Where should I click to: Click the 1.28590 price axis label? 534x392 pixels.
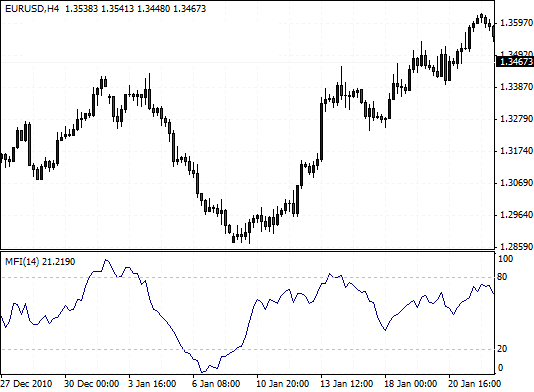pyautogui.click(x=516, y=247)
